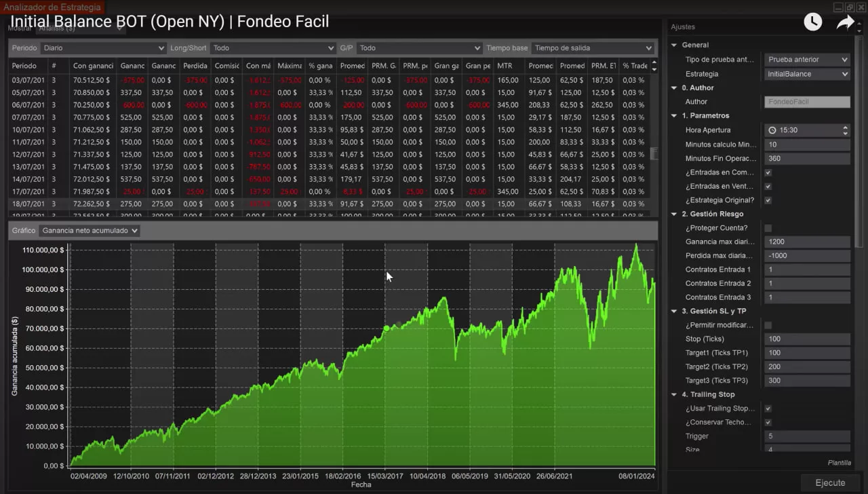Click the Hora Apertura stepper arrows
Image resolution: width=868 pixels, height=494 pixels.
(x=845, y=130)
